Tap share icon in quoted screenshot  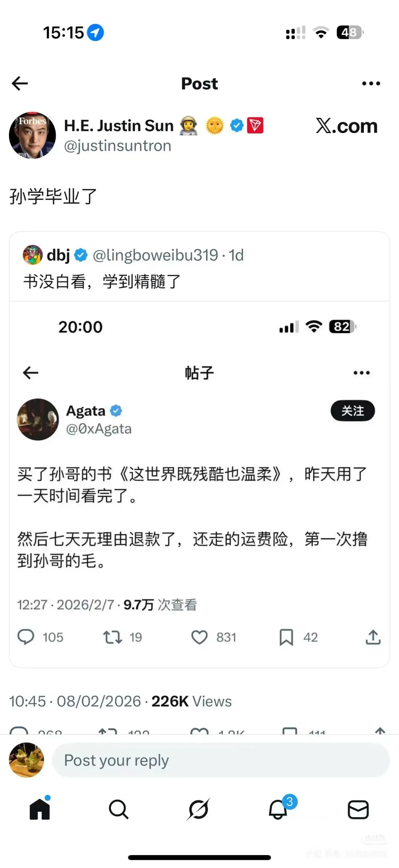point(373,637)
